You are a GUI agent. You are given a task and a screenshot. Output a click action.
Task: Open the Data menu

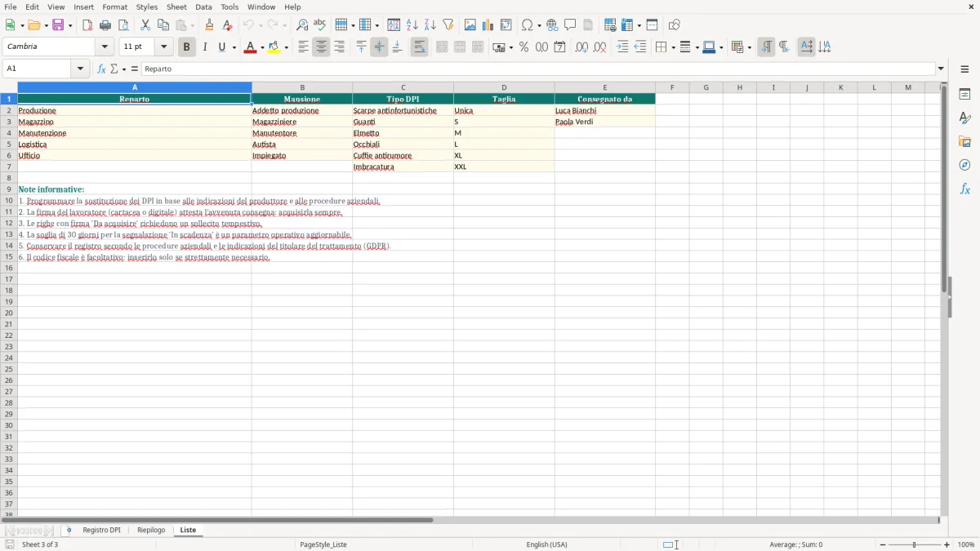point(203,7)
